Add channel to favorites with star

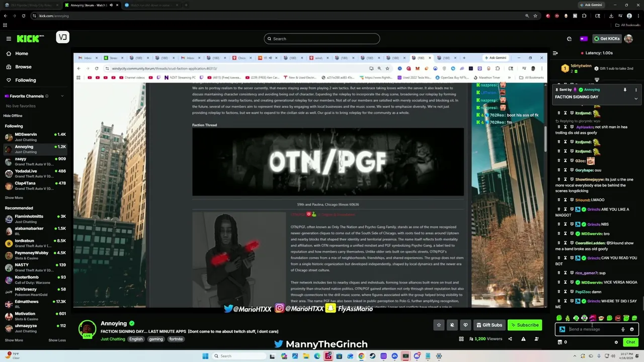(439, 325)
